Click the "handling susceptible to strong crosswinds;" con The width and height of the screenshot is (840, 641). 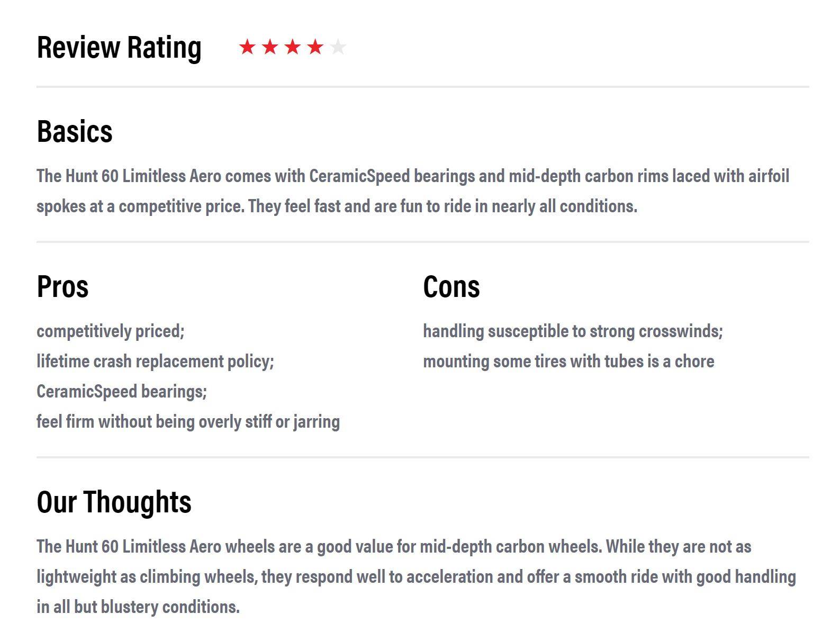point(573,331)
